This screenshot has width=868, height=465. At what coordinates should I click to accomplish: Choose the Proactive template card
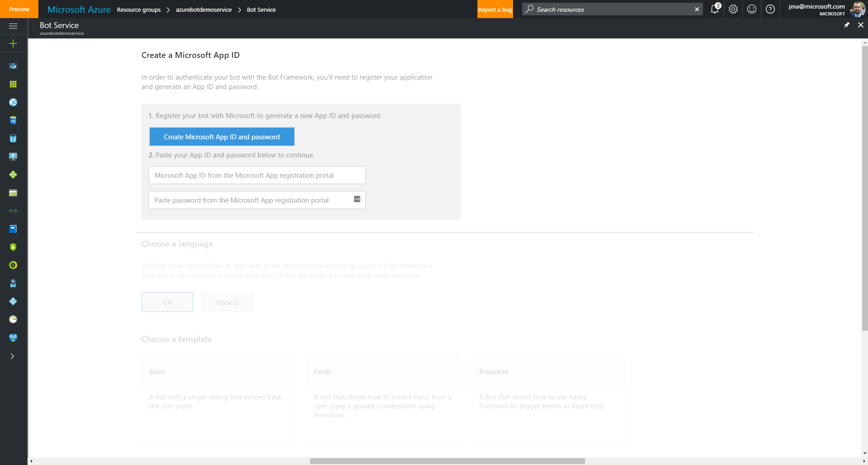pyautogui.click(x=548, y=402)
